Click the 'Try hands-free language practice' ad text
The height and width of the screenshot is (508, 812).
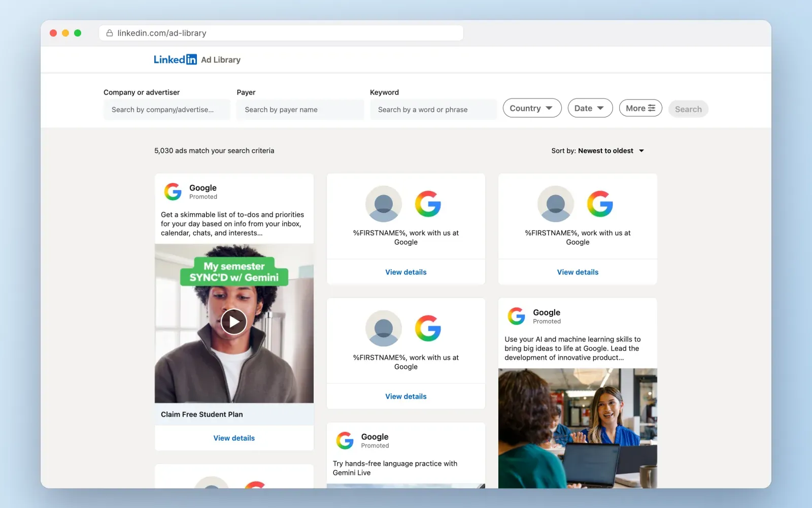[395, 468]
